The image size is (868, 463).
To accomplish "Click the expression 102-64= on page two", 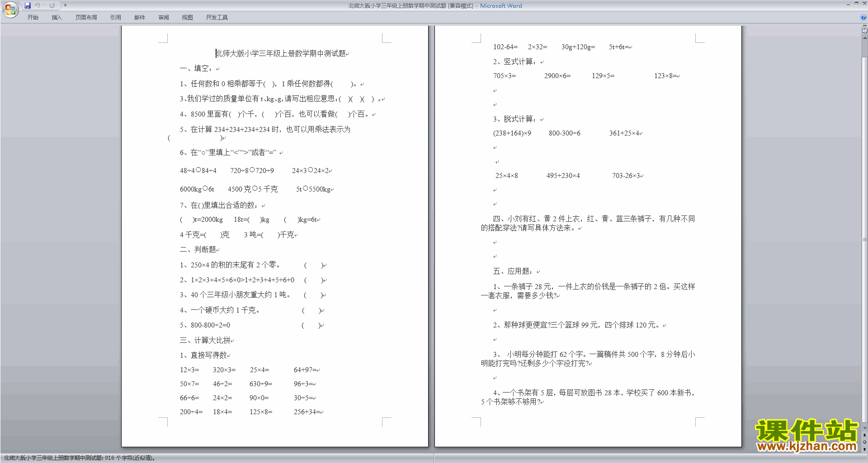I will pos(505,47).
